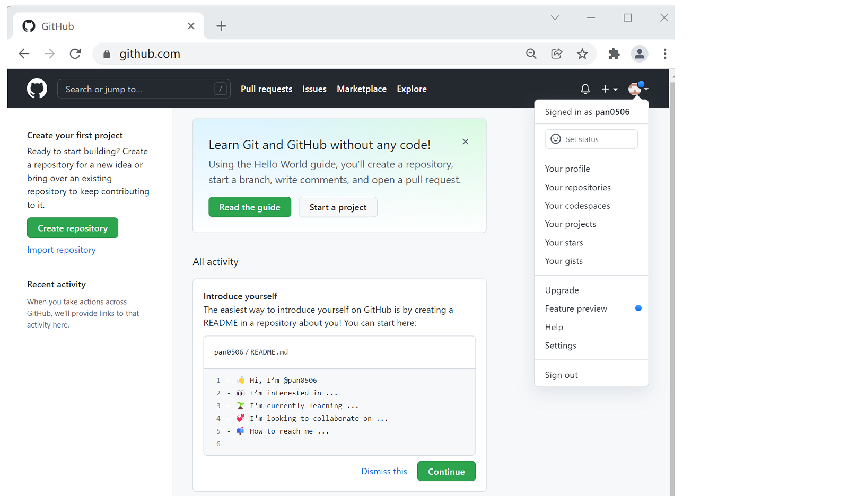Screen dimensions: 849x504
Task: Bookmark this page with the star icon
Action: click(582, 54)
